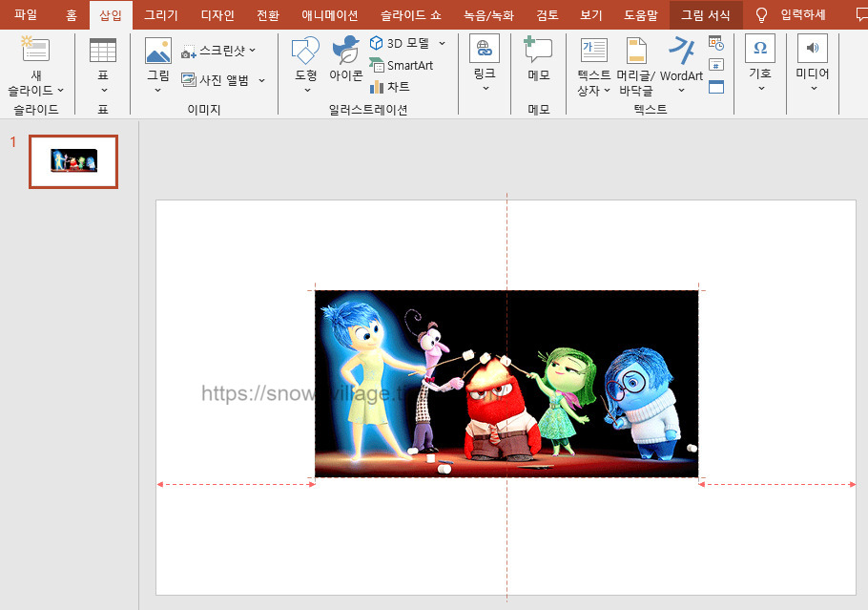Expand the Photo Album dropdown arrow

click(262, 81)
